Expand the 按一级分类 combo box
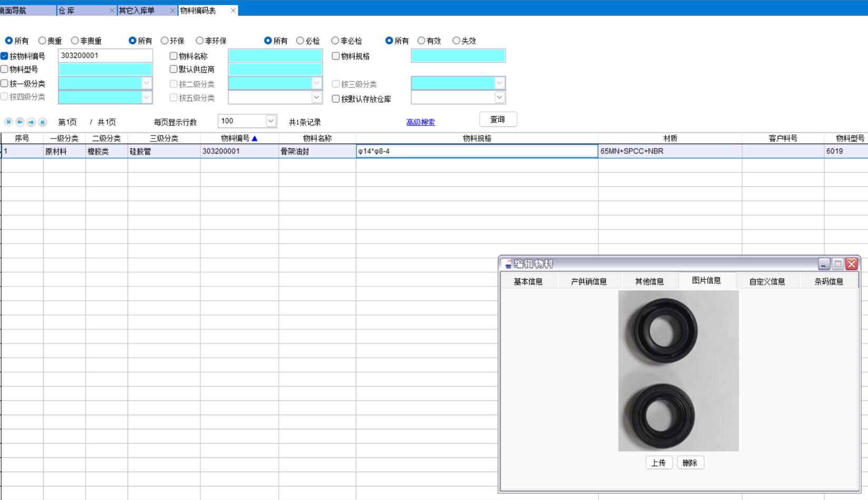This screenshot has height=500, width=868. point(147,83)
